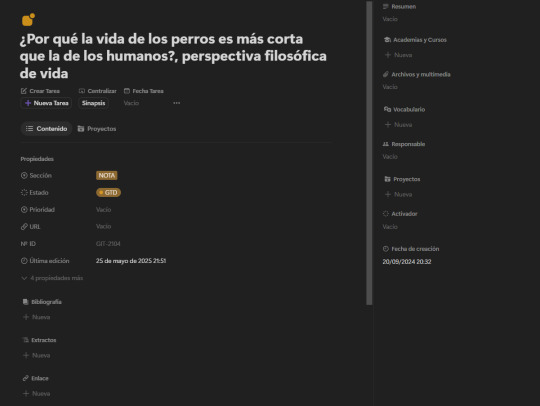Click the Bibliografía book icon
Screen dimensions: 540x406
point(25,302)
